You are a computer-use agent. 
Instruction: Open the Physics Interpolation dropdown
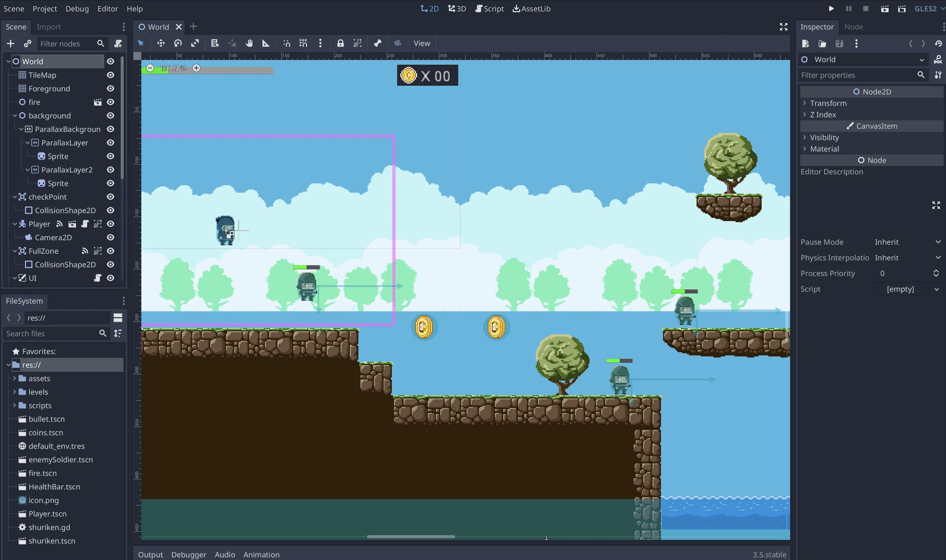click(907, 258)
